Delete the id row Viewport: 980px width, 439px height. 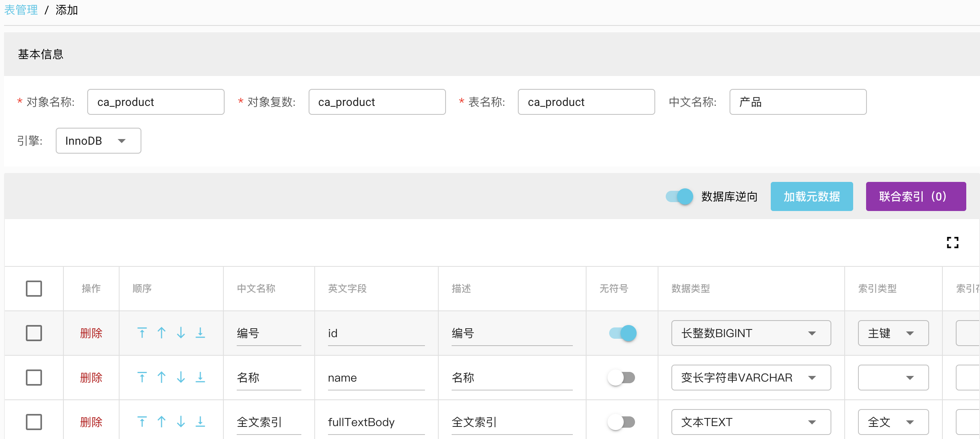[91, 333]
